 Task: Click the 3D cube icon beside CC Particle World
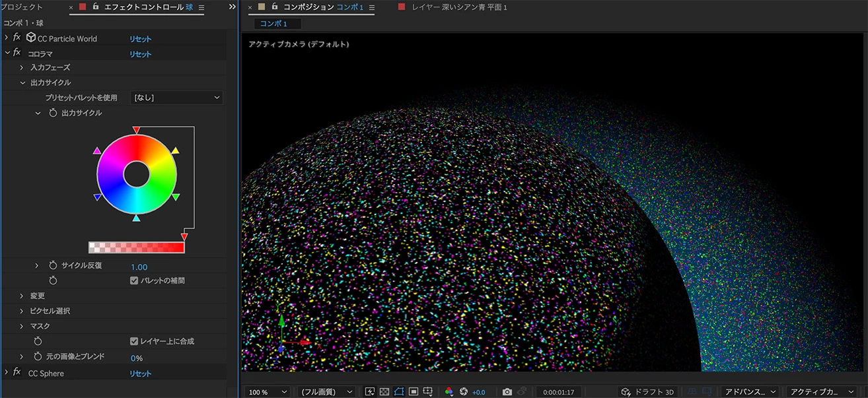31,38
